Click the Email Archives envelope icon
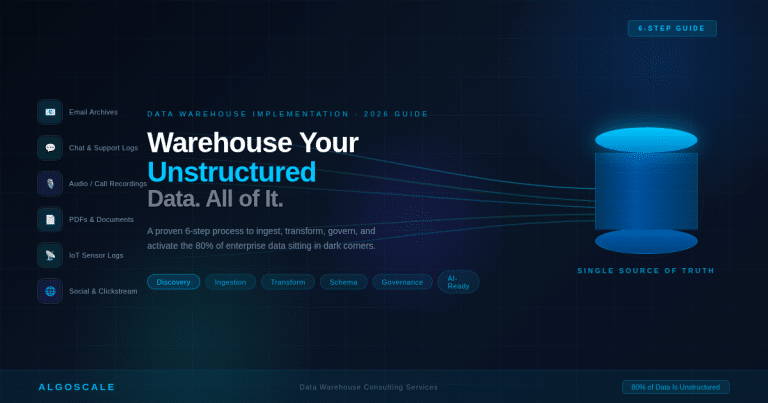768x403 pixels. coord(50,112)
